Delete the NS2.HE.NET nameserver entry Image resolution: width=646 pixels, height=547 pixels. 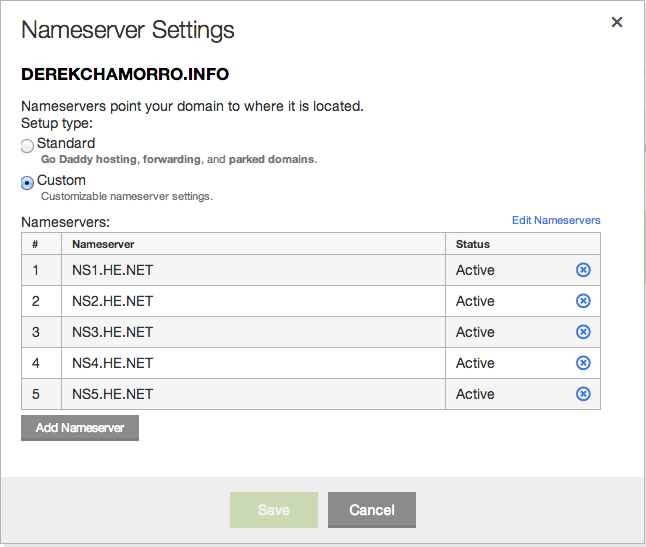(583, 301)
